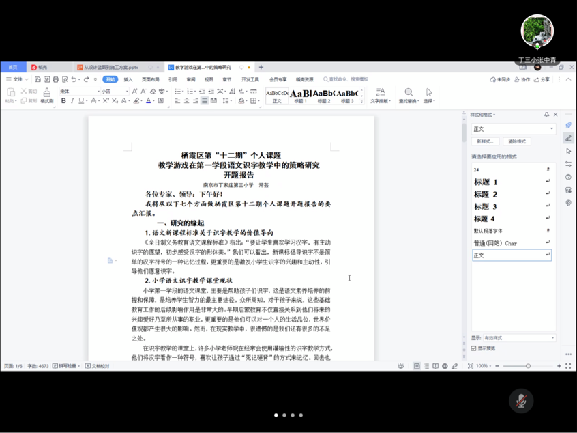Click the Redo arrow icon

(86, 79)
